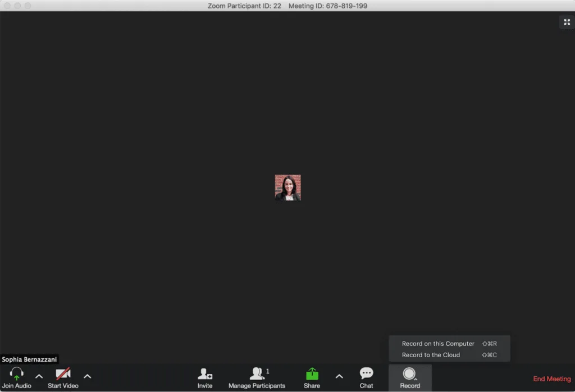Open the Manage Participants panel

(257, 374)
